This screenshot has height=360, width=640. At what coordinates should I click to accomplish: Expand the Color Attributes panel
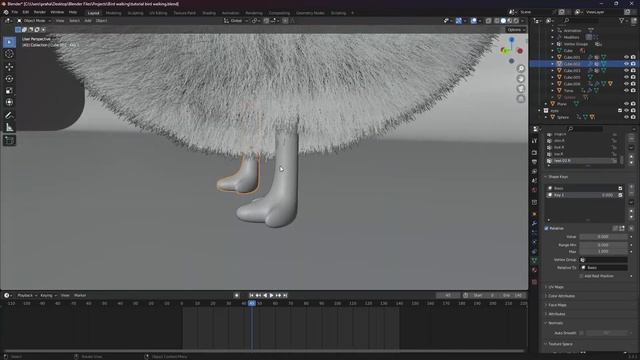pos(561,296)
